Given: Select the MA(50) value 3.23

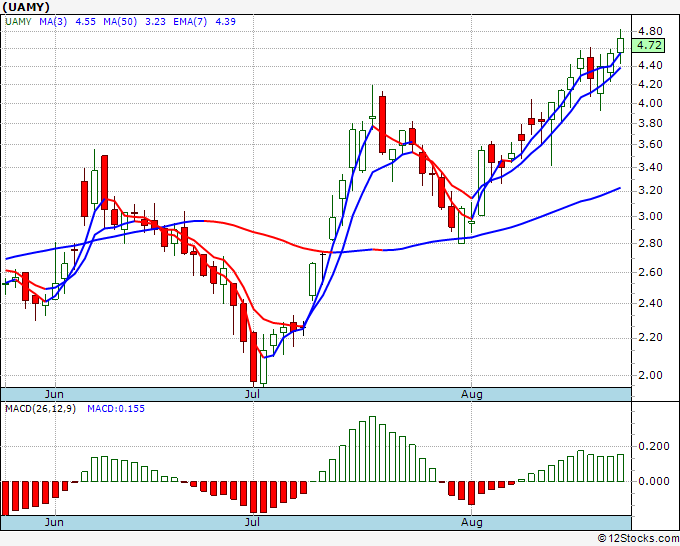Looking at the screenshot, I should click(x=155, y=22).
